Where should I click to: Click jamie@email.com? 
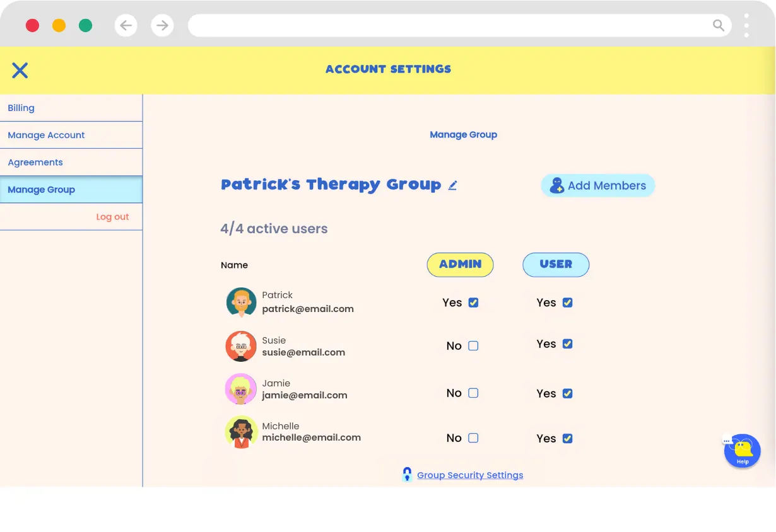(x=305, y=395)
